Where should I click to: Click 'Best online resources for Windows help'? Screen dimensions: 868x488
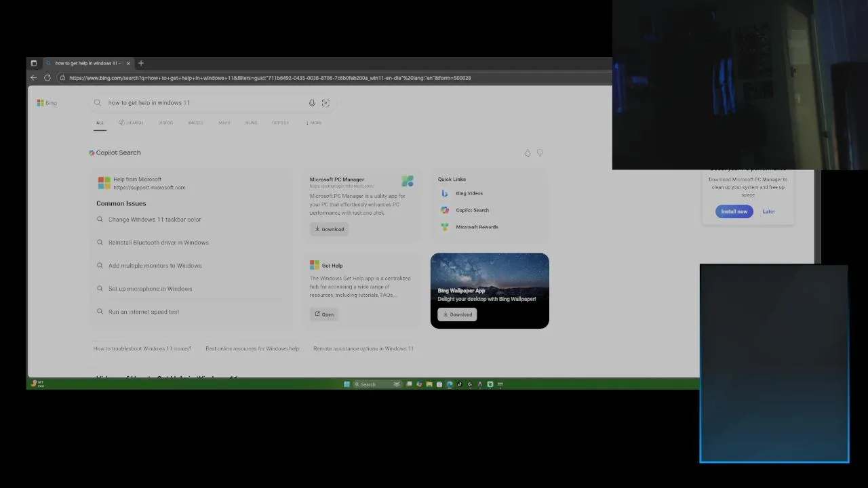tap(252, 348)
